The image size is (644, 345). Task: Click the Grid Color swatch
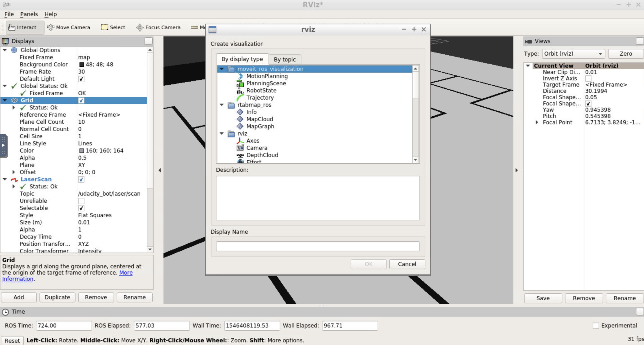(82, 151)
